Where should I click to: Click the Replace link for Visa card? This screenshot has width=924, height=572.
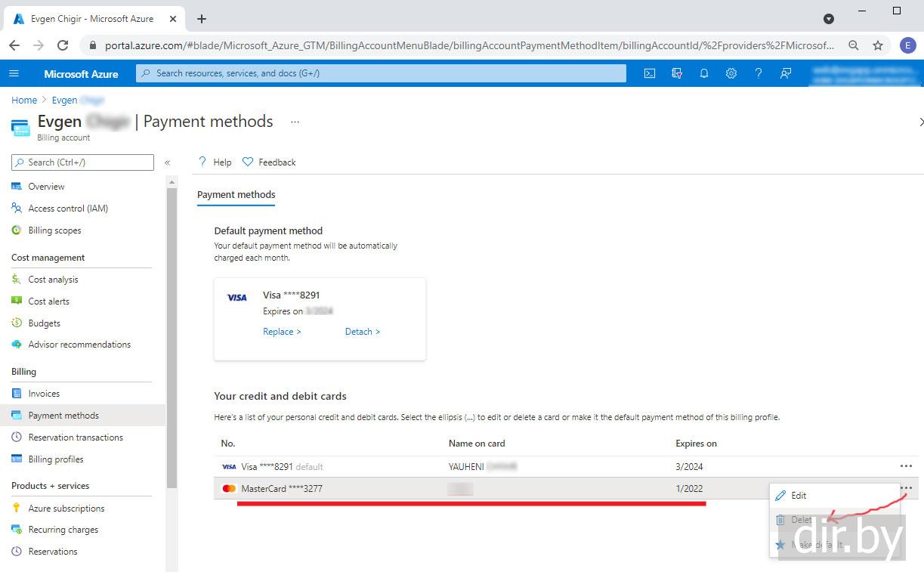point(282,332)
